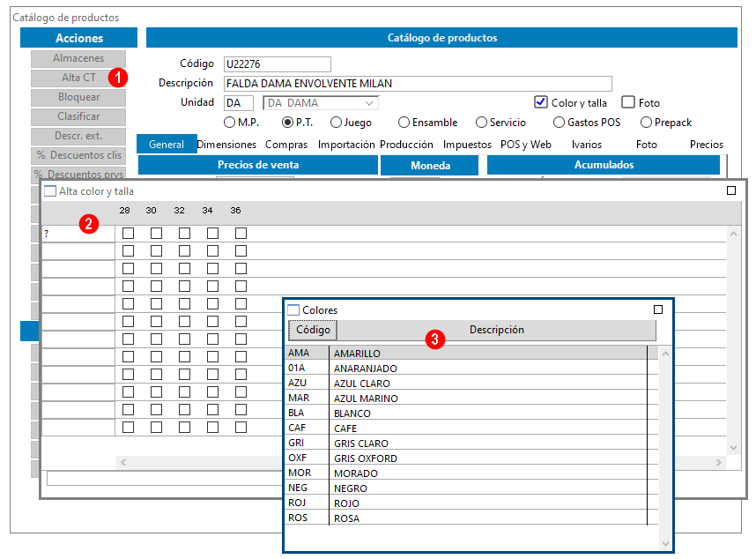756x559 pixels.
Task: Check size 32 box in first row
Action: click(x=185, y=234)
